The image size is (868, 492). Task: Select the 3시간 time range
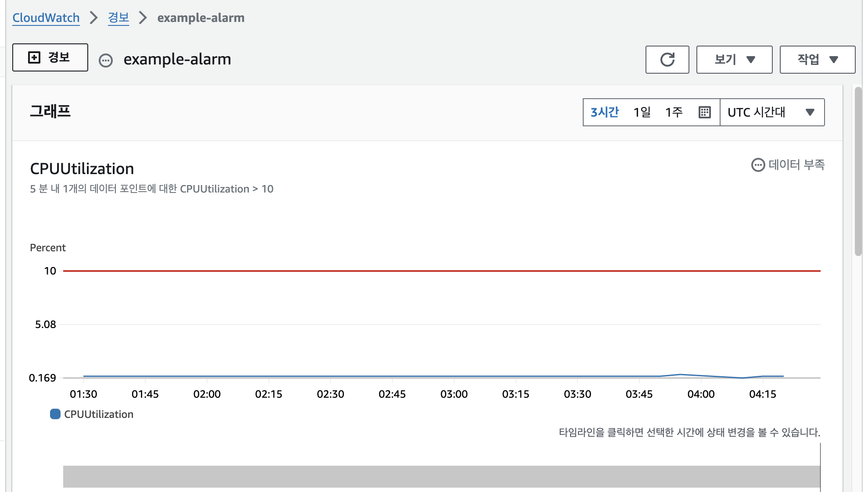(605, 112)
